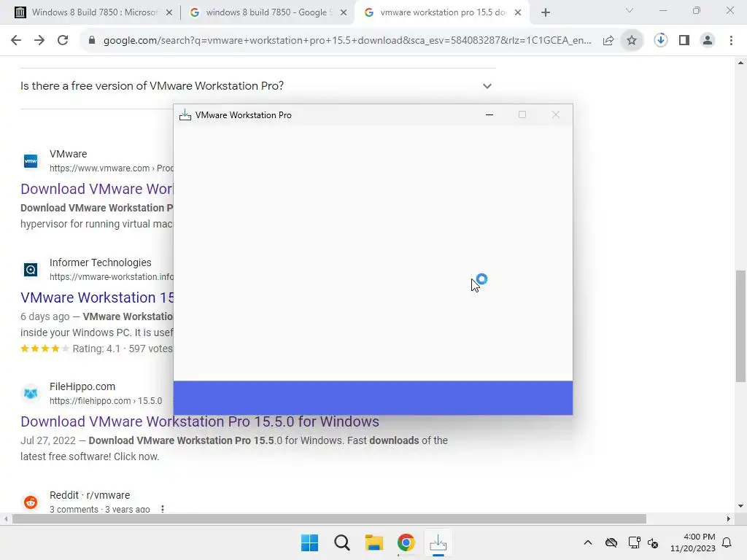Screen dimensions: 747x560
Task: Open Download VMware Workstation Pro 15.5.0 for Windows
Action: click(200, 421)
